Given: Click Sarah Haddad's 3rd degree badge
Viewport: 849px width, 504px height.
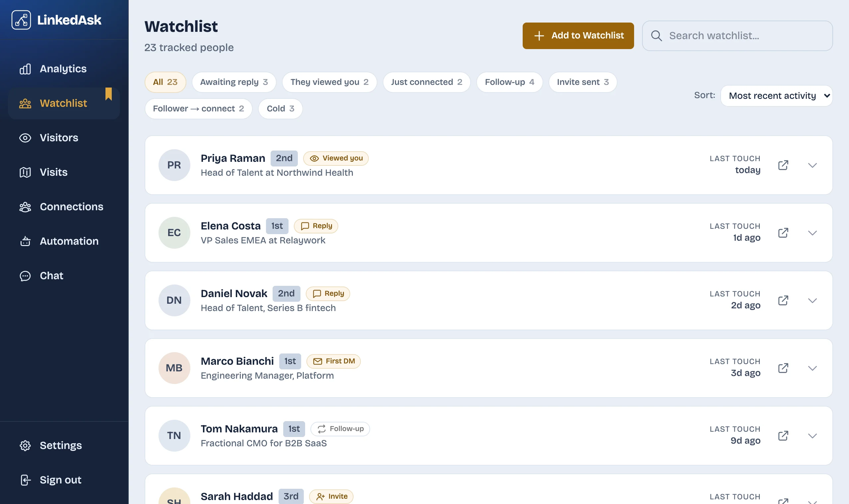Looking at the screenshot, I should pos(291,496).
